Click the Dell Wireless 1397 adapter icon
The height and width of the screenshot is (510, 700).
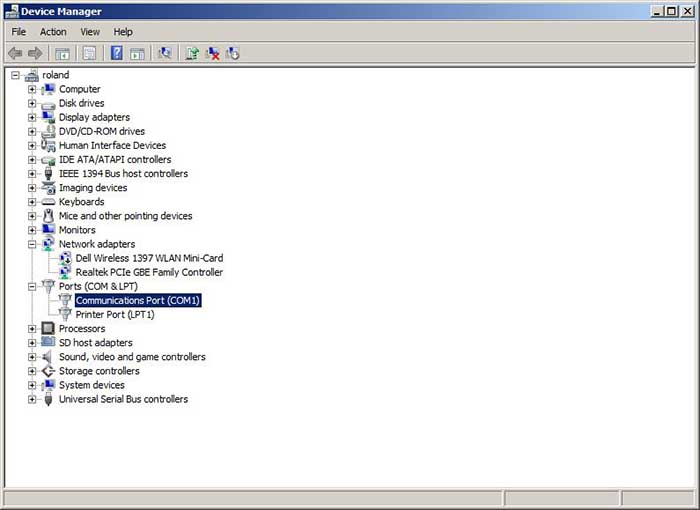pyautogui.click(x=65, y=258)
